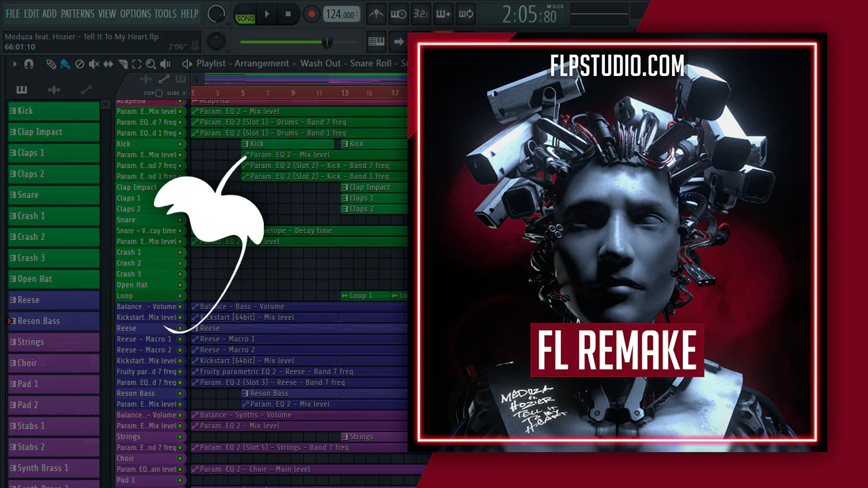Toggle the 3-2-1 recording countdown
This screenshot has width=868, height=488.
420,14
